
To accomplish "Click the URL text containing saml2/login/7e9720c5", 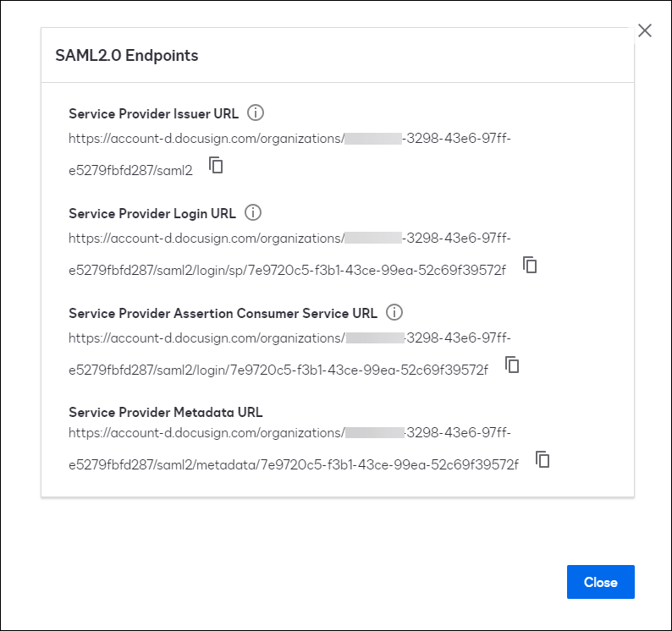I will [x=289, y=354].
